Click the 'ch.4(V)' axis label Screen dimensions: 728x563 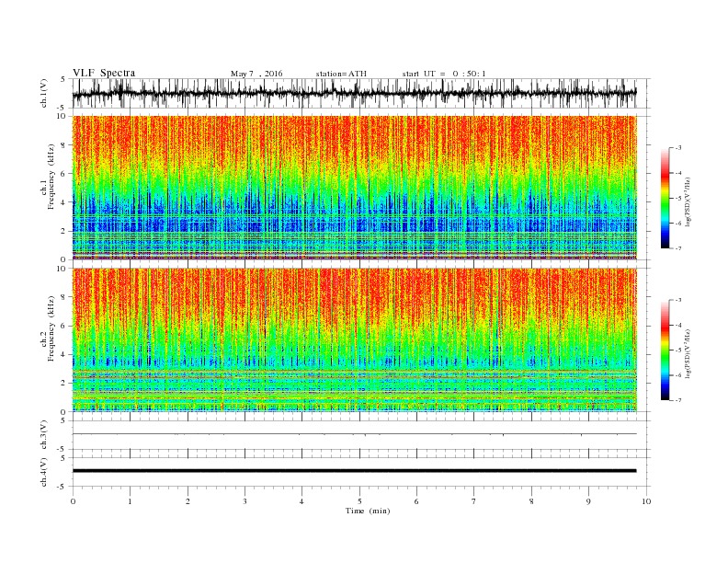(x=44, y=472)
